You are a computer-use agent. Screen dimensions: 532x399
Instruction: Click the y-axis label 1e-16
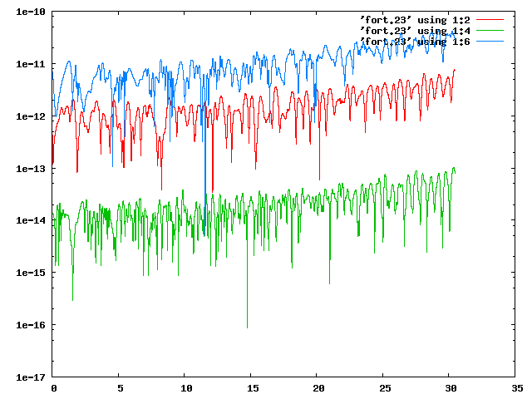tap(31, 325)
